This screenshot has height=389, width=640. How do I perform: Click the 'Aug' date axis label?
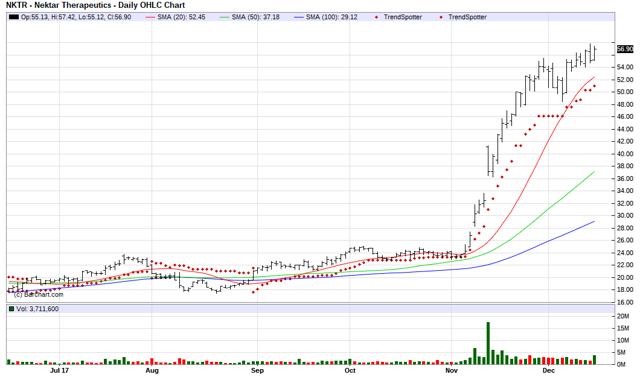coord(152,371)
